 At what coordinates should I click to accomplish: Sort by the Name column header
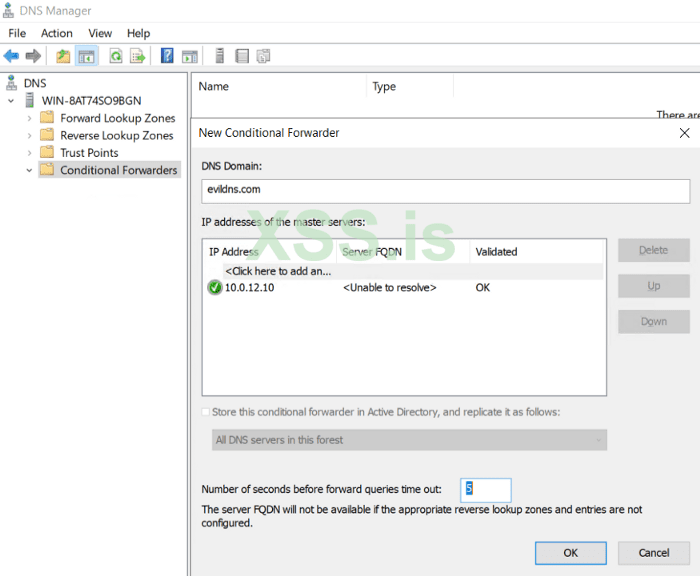[279, 86]
